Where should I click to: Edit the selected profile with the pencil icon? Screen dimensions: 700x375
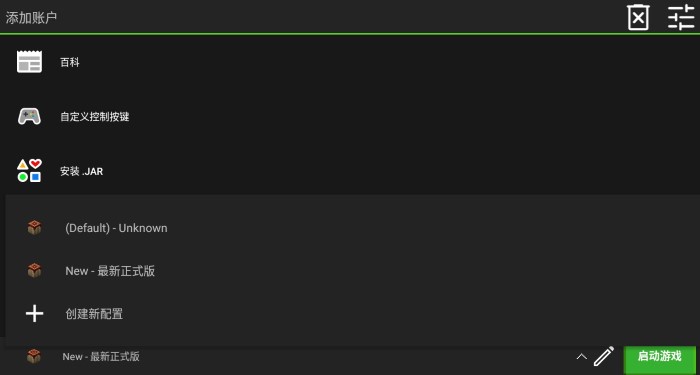pyautogui.click(x=604, y=356)
